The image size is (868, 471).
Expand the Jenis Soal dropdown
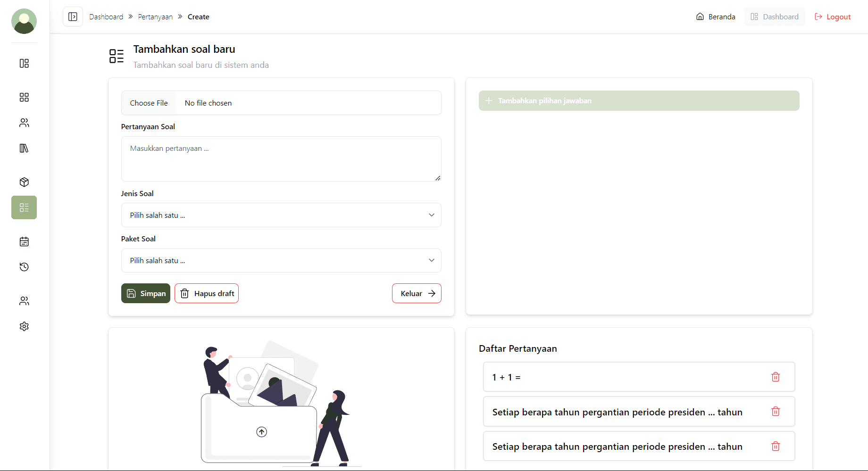pos(281,215)
